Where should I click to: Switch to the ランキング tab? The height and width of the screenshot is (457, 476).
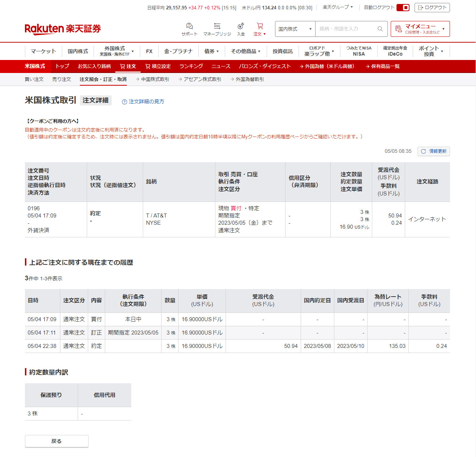191,66
